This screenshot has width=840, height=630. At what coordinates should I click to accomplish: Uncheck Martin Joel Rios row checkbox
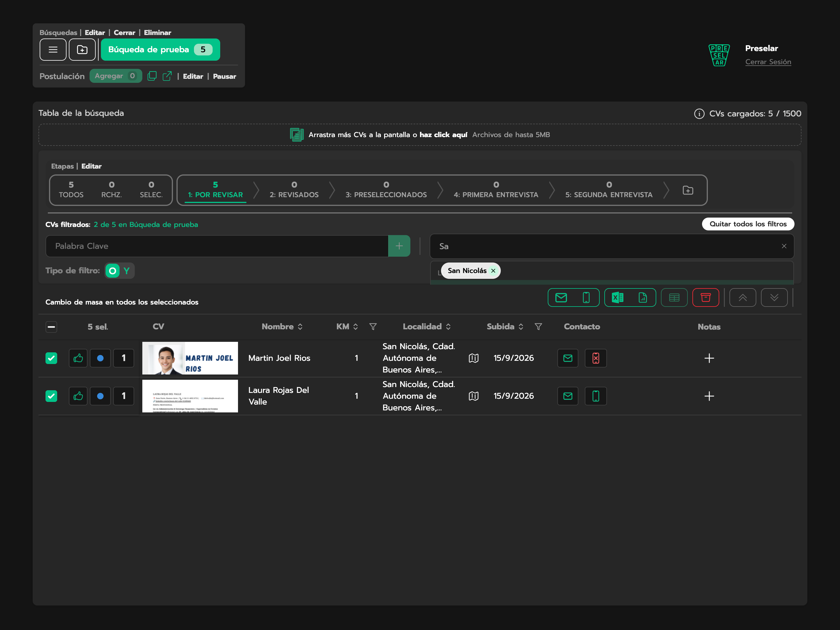[51, 358]
